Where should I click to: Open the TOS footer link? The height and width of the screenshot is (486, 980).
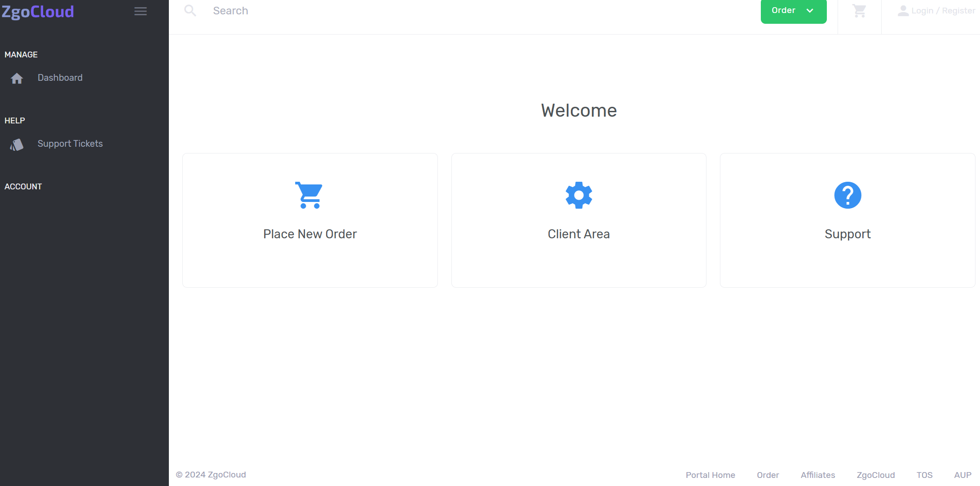point(924,475)
